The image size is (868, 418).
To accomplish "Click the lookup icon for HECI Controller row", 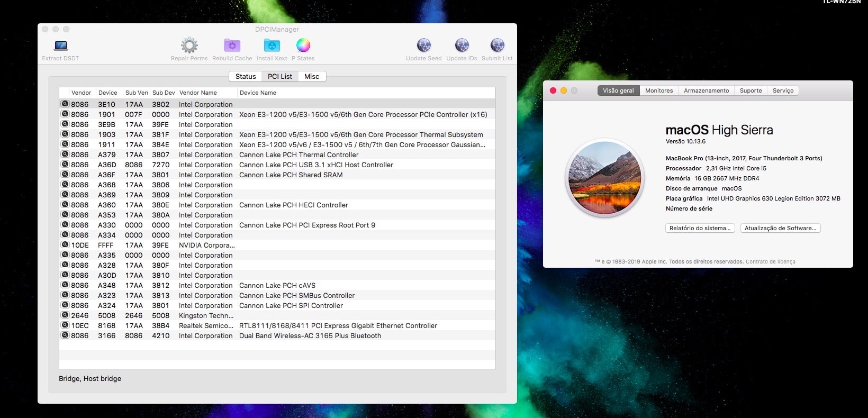I will pyautogui.click(x=65, y=205).
